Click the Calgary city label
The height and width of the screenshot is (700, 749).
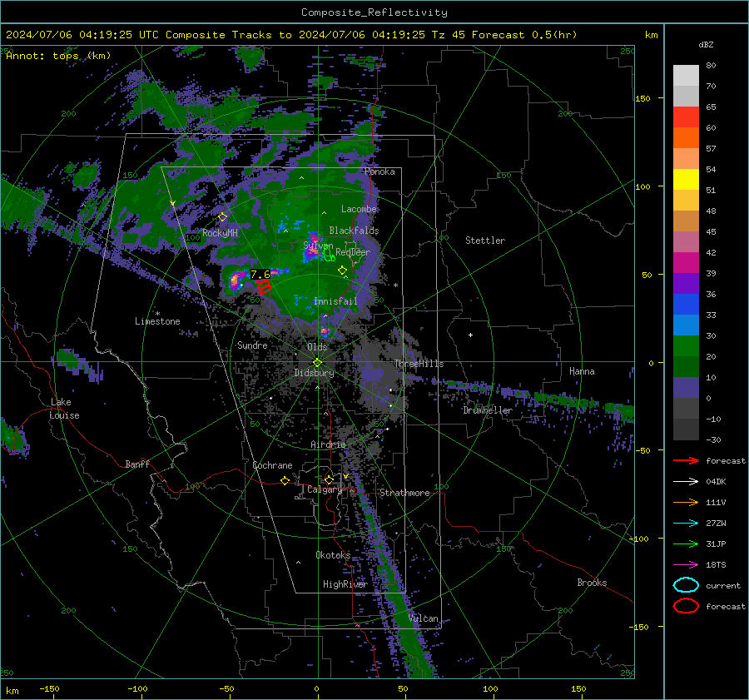coord(325,489)
